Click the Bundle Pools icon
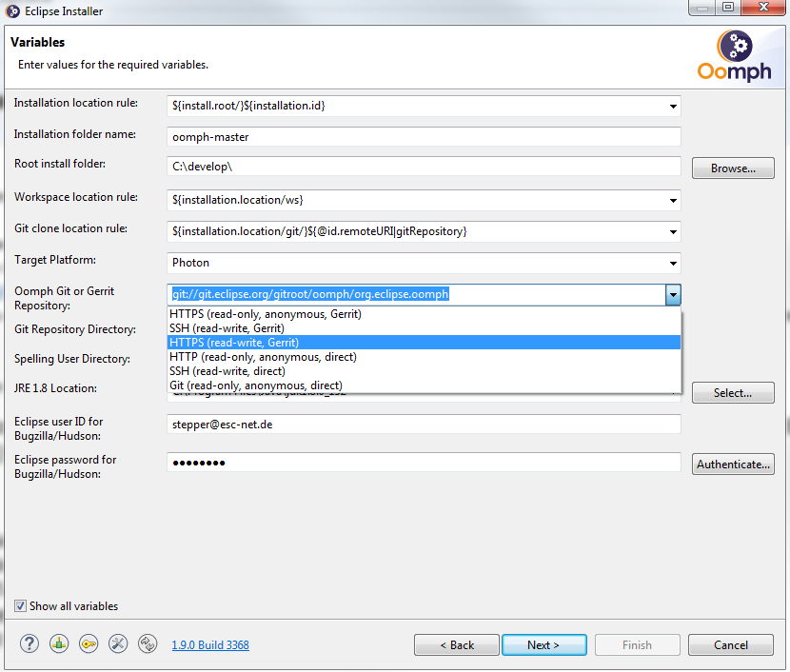Image resolution: width=790 pixels, height=672 pixels. click(x=59, y=643)
